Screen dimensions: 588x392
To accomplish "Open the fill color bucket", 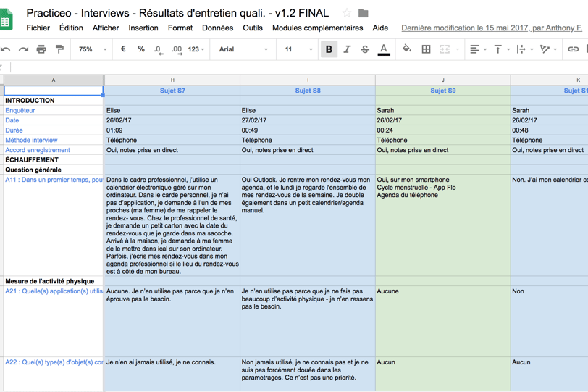I will click(x=407, y=49).
